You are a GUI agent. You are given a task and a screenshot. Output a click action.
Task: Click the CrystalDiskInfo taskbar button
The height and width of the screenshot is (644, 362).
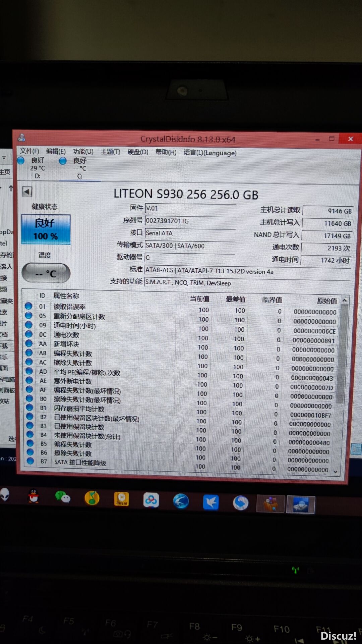pyautogui.click(x=301, y=505)
